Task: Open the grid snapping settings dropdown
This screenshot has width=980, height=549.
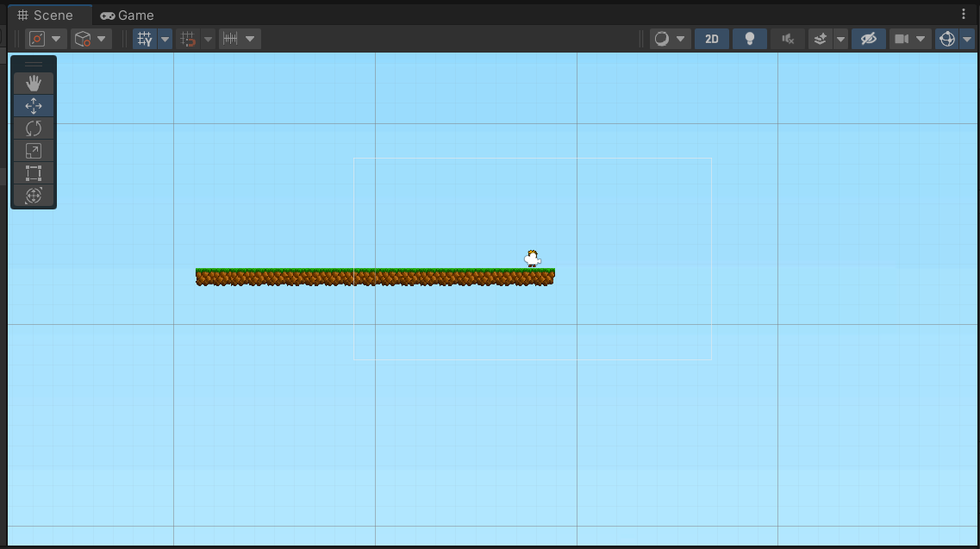Action: coord(208,39)
